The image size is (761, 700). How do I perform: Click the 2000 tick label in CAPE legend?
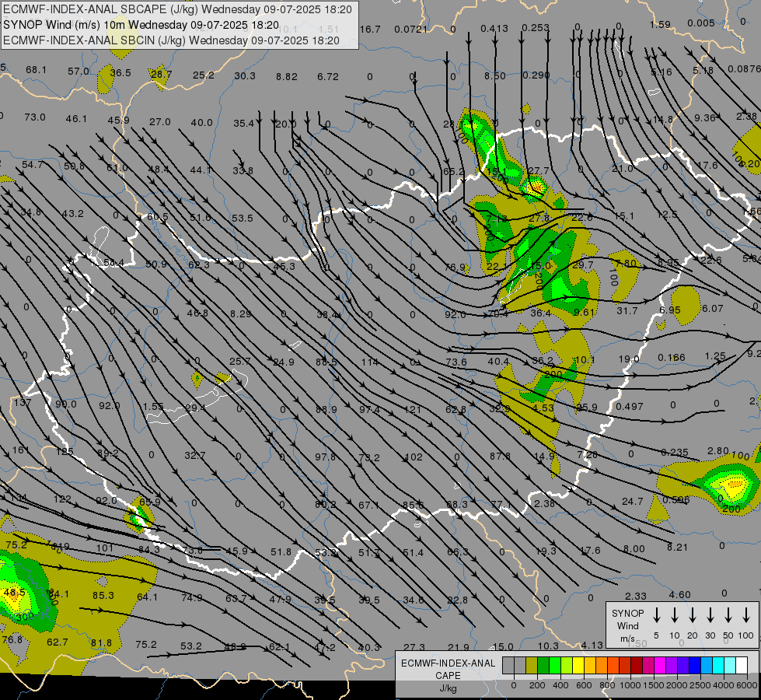(677, 685)
